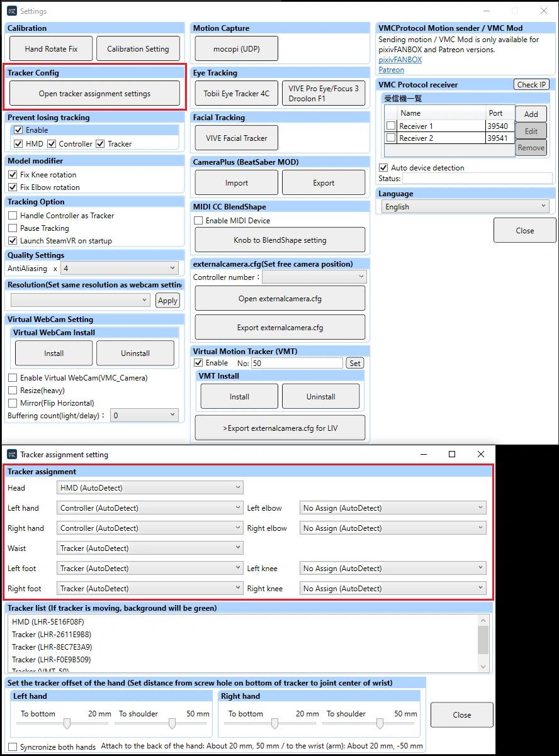The height and width of the screenshot is (756, 559).
Task: Uninstall VMT driver
Action: click(x=321, y=396)
